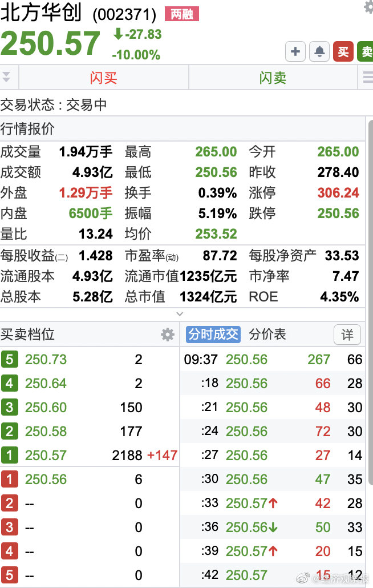Screen dimensions: 373x588
Task: Click the current price 250.57 in the header
Action: point(51,43)
